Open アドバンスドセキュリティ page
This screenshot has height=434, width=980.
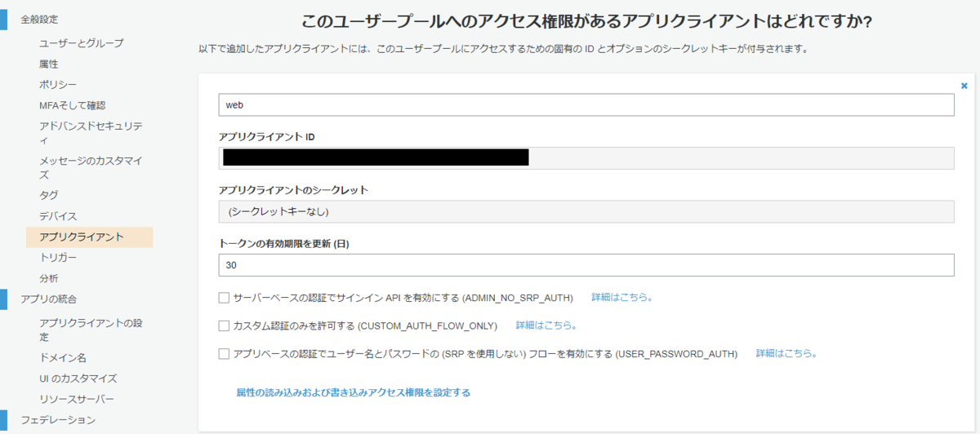(x=91, y=133)
